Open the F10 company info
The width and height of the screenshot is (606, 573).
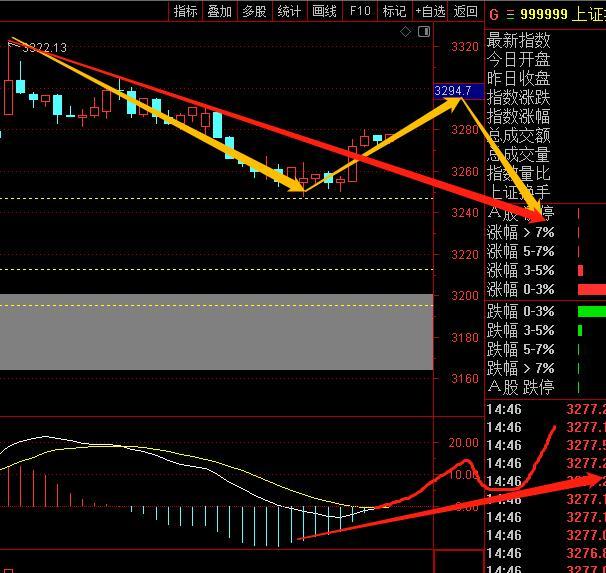coord(359,11)
